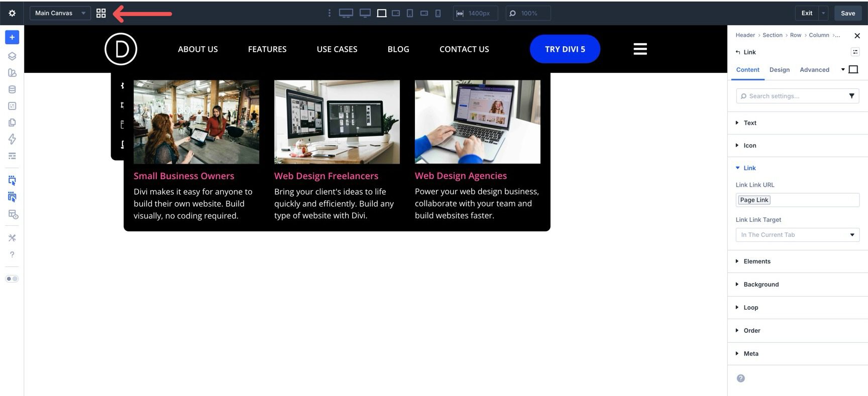Select the widescreen desktop breakpoint icon
This screenshot has width=868, height=396.
pos(346,13)
